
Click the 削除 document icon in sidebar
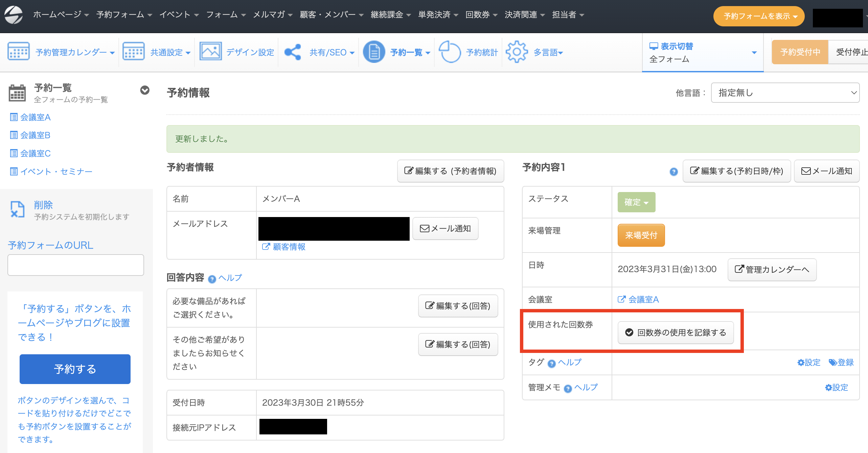(17, 209)
